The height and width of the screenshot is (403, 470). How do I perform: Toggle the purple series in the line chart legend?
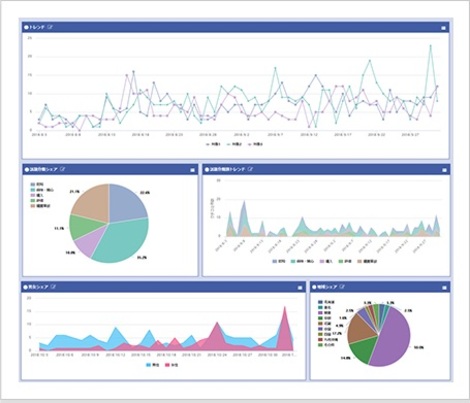click(x=255, y=144)
